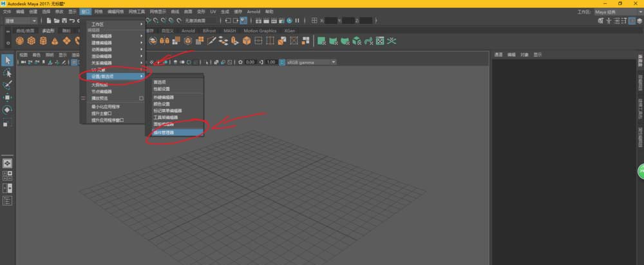This screenshot has width=644, height=265.
Task: Click the IPR render blue circle icon
Action: [289, 21]
